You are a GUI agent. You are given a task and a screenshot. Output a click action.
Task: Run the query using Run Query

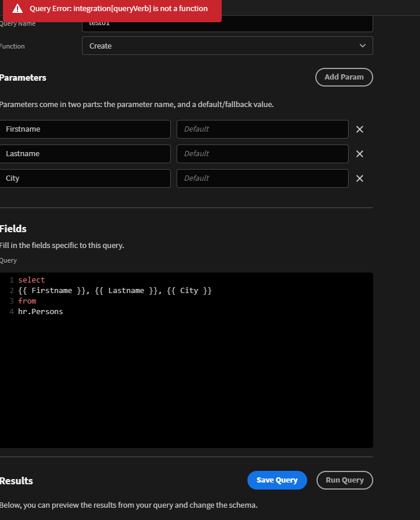click(x=345, y=480)
